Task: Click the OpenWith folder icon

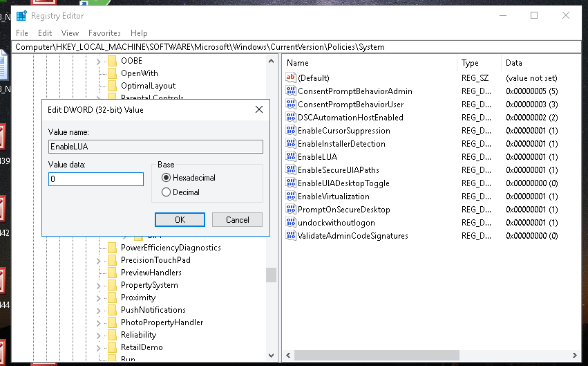Action: point(112,73)
